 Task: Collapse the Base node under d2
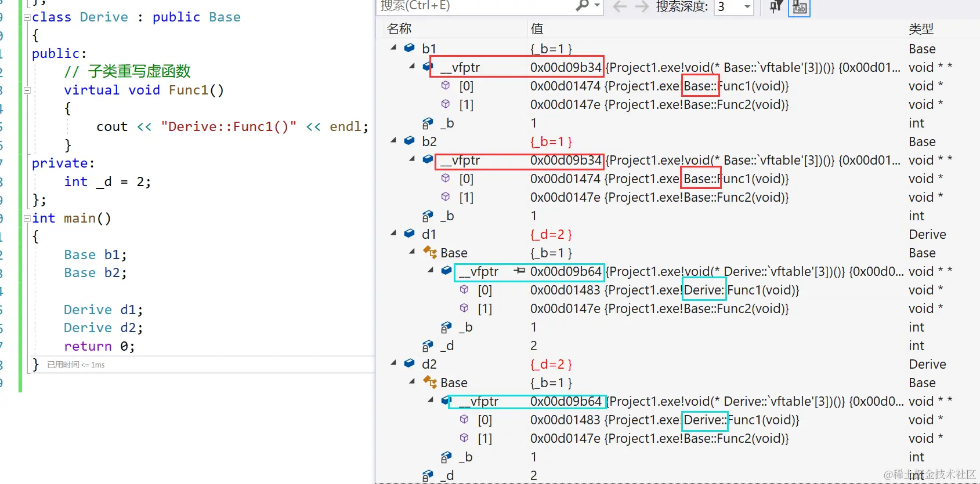[x=413, y=381]
